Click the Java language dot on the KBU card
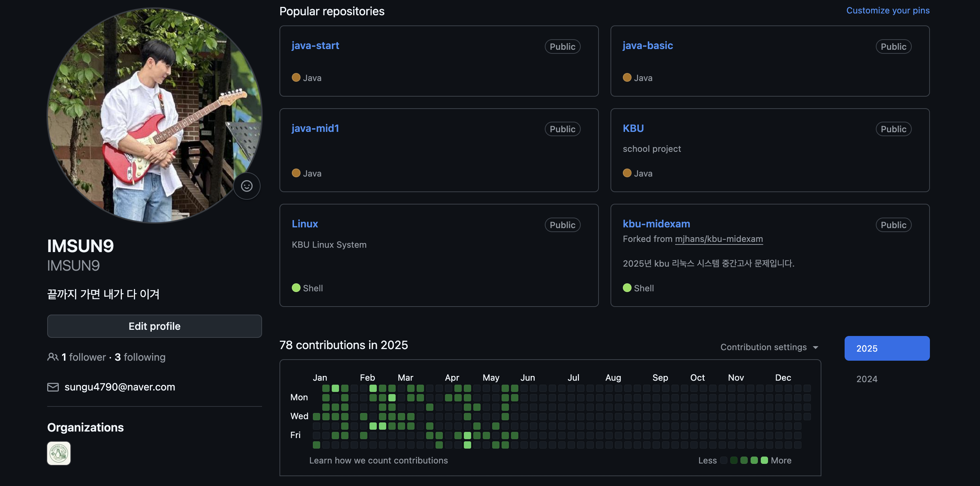This screenshot has width=980, height=486. [x=627, y=173]
